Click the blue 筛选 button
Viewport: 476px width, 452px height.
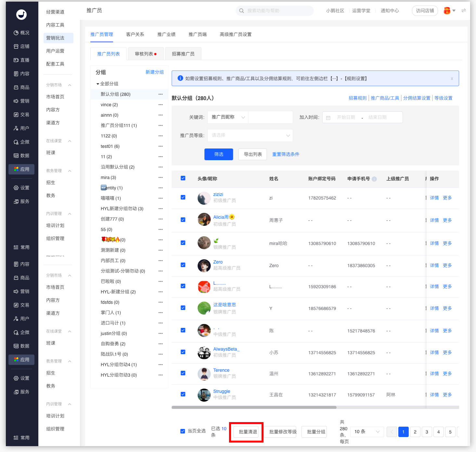coord(219,154)
